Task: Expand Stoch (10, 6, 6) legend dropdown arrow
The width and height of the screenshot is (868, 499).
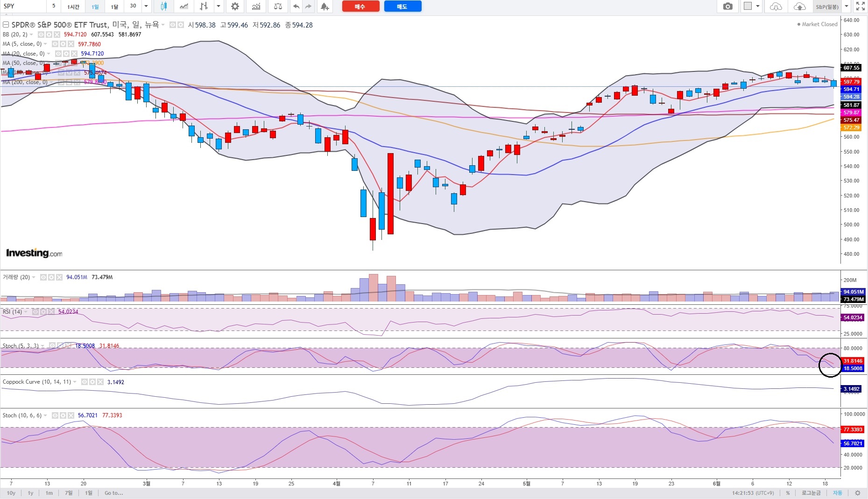Action: (x=45, y=415)
